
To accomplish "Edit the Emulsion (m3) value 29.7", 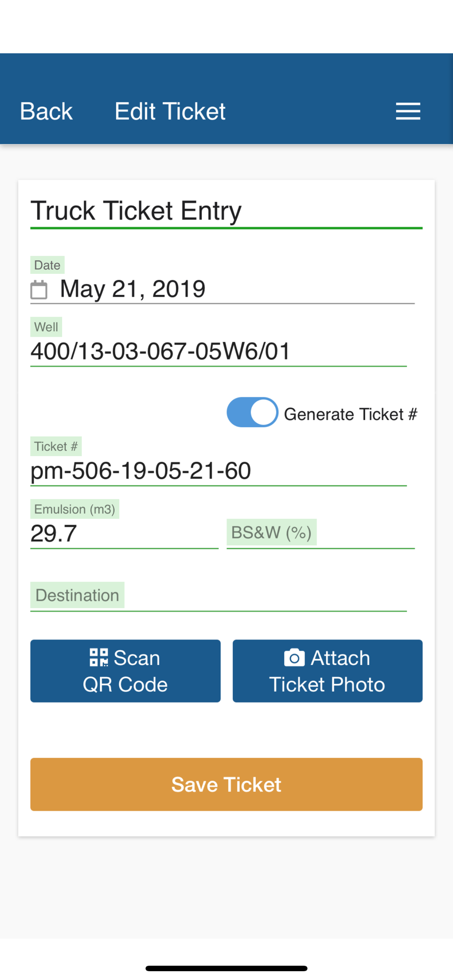I will pyautogui.click(x=125, y=534).
